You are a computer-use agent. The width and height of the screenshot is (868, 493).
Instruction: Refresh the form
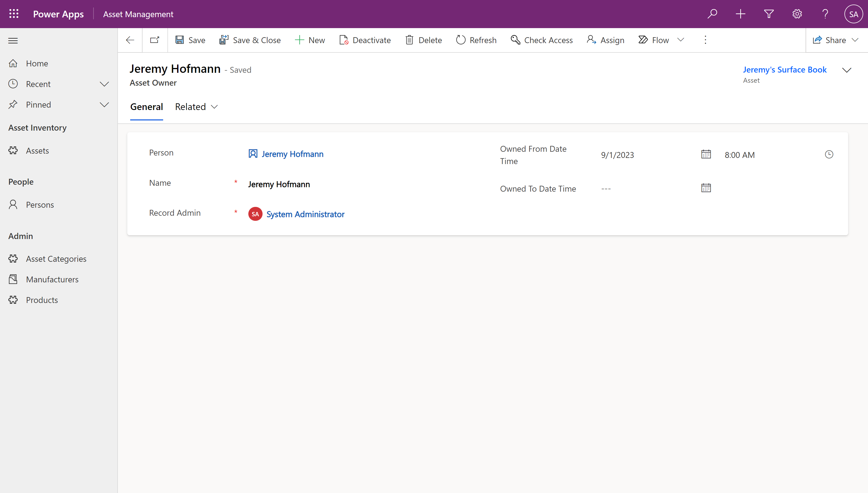[476, 40]
